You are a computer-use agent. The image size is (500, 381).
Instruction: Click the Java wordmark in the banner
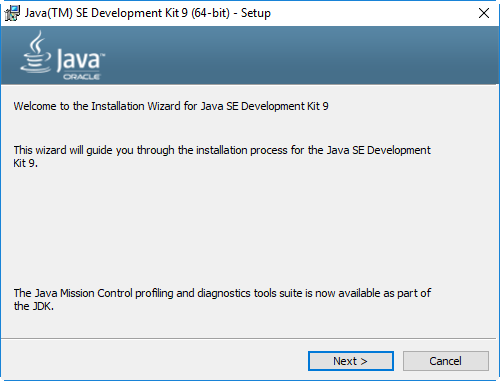coord(80,60)
